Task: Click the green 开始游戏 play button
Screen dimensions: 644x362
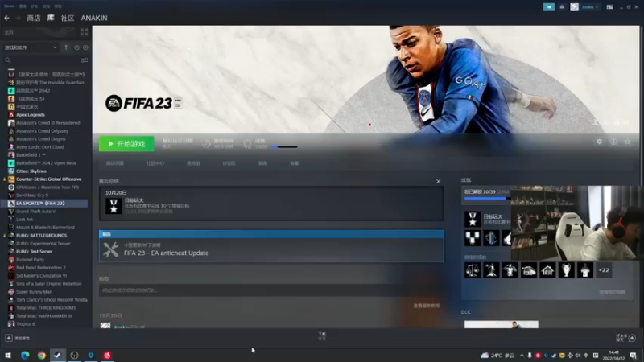Action: click(x=126, y=144)
